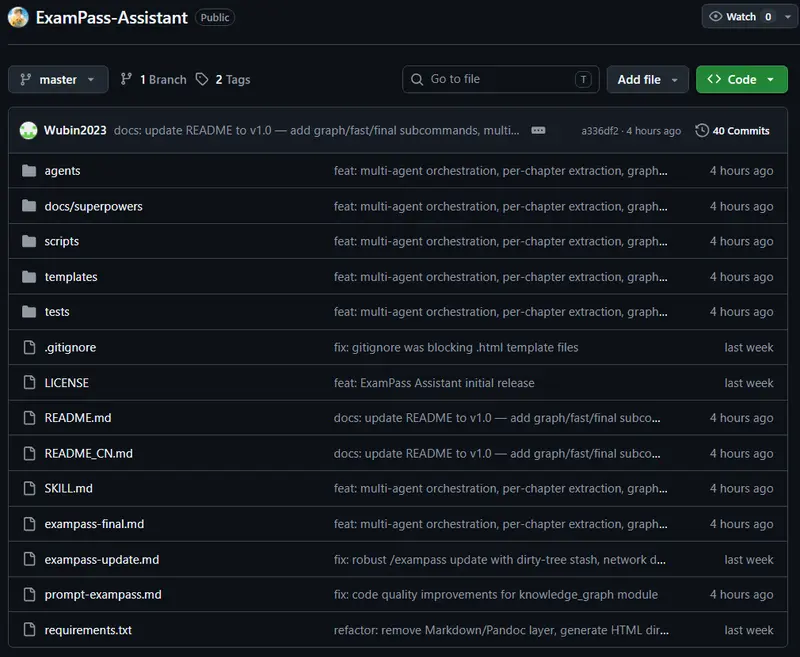Click the Wubin2023 commit author avatar
The image size is (800, 657).
[29, 131]
